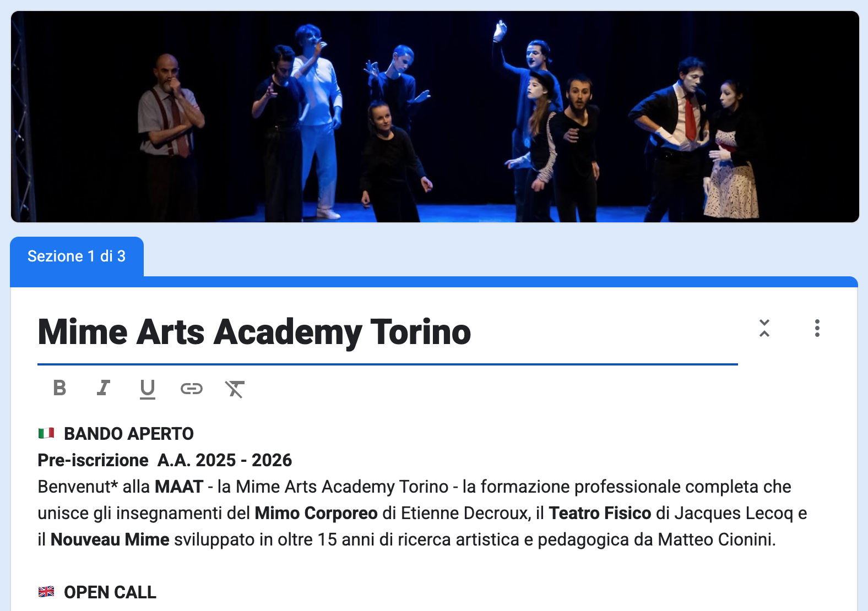Edit the Mime Arts Academy Torino title

(388, 332)
